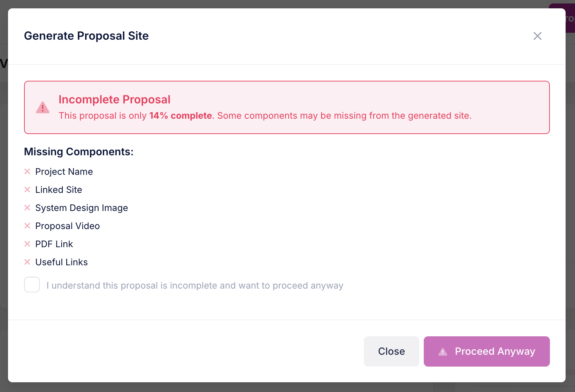Click the warning triangle in the Incomplete Proposal alert

tap(42, 107)
